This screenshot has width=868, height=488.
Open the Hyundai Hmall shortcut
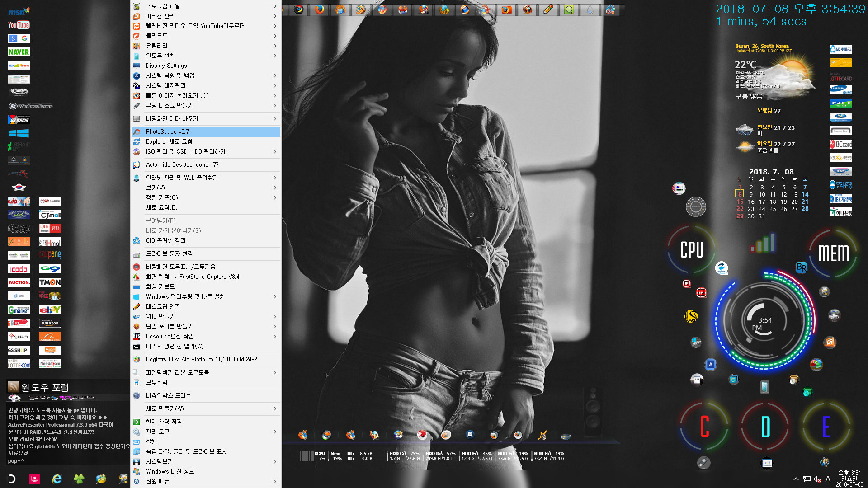click(x=50, y=242)
